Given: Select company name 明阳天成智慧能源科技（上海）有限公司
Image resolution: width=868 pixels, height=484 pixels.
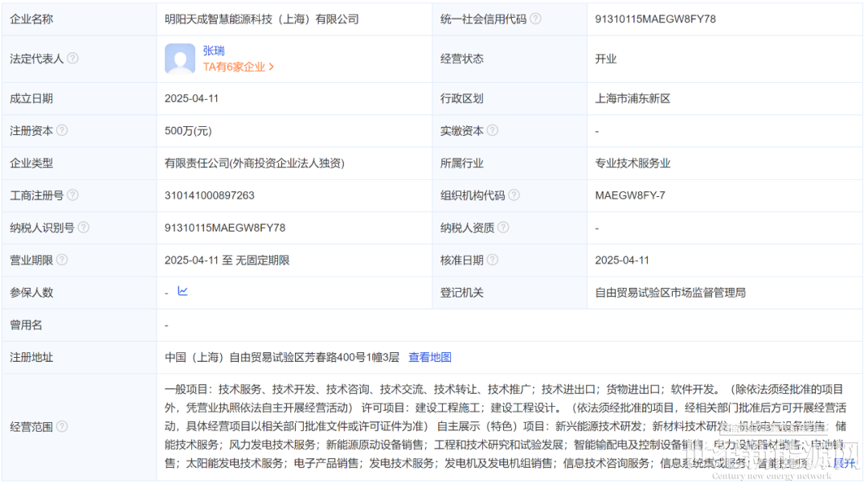Looking at the screenshot, I should tap(261, 19).
